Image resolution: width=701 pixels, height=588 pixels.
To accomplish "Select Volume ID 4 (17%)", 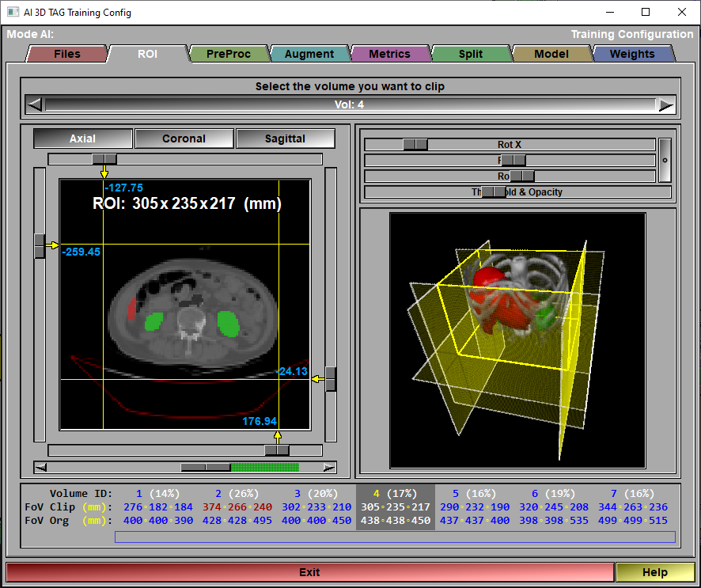I will (x=396, y=494).
